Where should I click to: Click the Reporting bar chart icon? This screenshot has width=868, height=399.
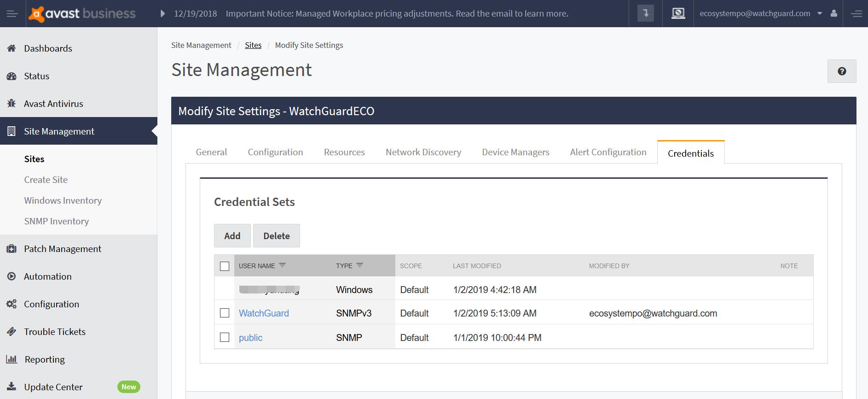point(12,359)
